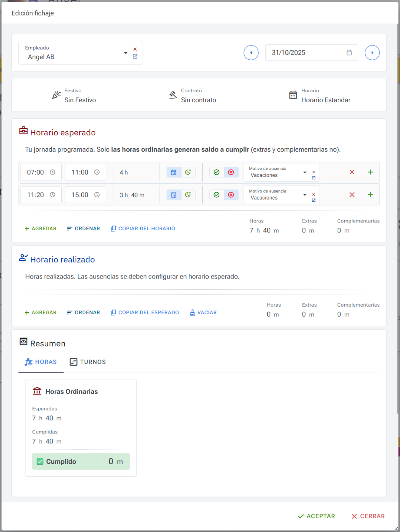
Task: Open first row Motivo de ausencia dropdown
Action: 305,172
